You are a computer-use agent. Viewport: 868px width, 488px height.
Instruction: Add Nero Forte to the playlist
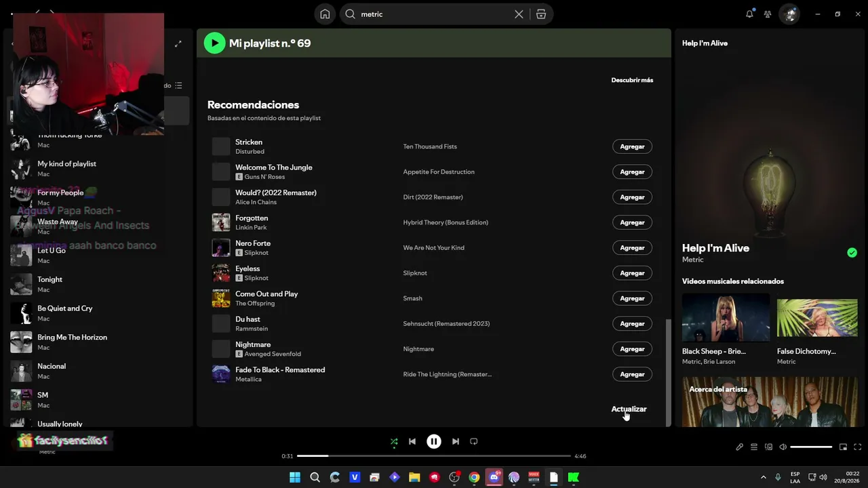[x=632, y=248]
